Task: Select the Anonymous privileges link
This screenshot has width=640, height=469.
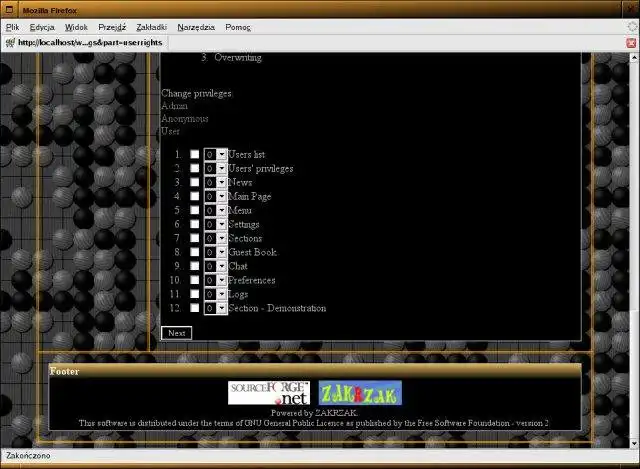Action: coord(184,119)
